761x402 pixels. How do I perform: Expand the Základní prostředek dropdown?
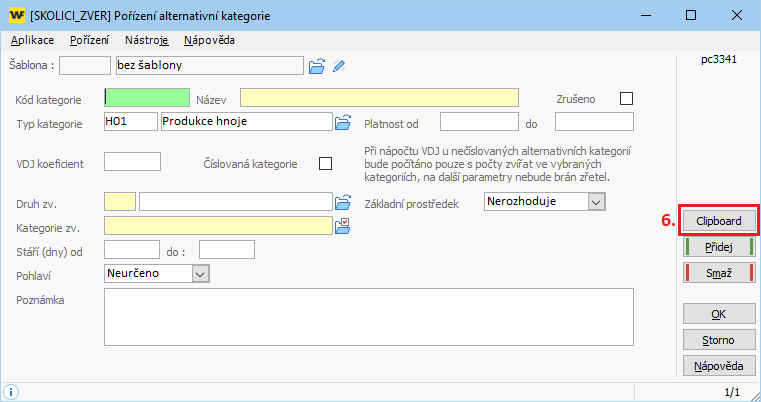tap(596, 201)
